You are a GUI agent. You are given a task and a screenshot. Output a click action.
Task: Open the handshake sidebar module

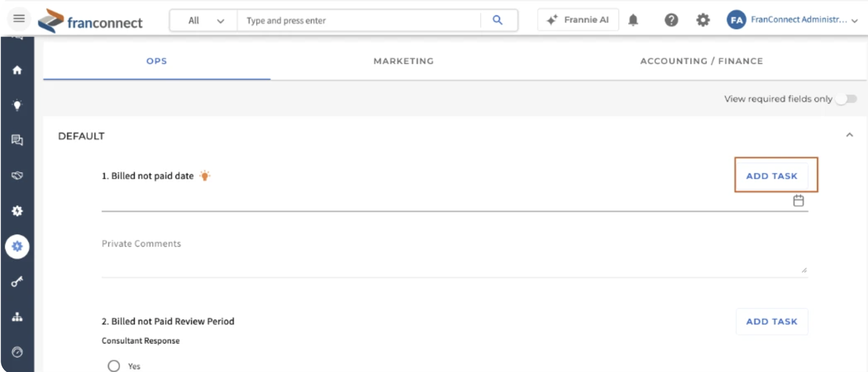17,175
